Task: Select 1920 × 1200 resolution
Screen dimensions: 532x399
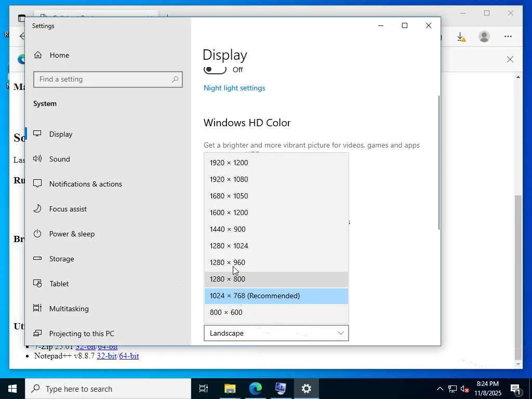Action: point(276,163)
